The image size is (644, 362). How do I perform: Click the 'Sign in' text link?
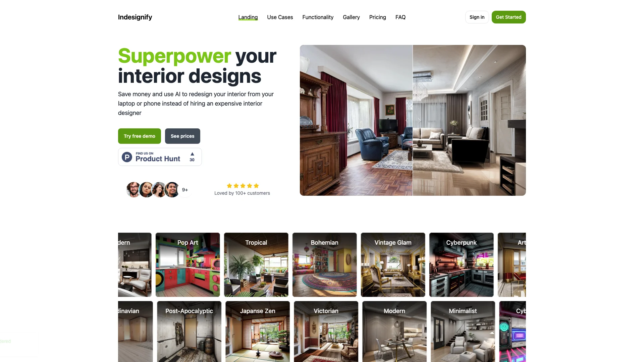(477, 17)
